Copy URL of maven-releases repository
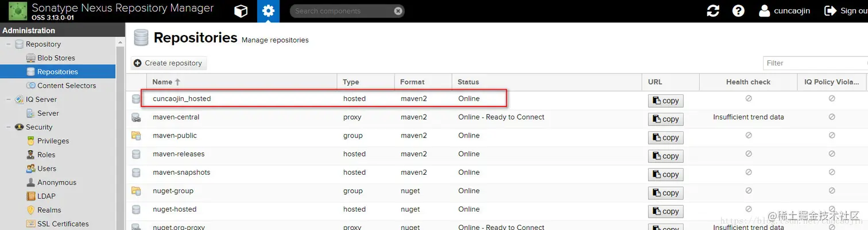868x230 pixels. [666, 156]
